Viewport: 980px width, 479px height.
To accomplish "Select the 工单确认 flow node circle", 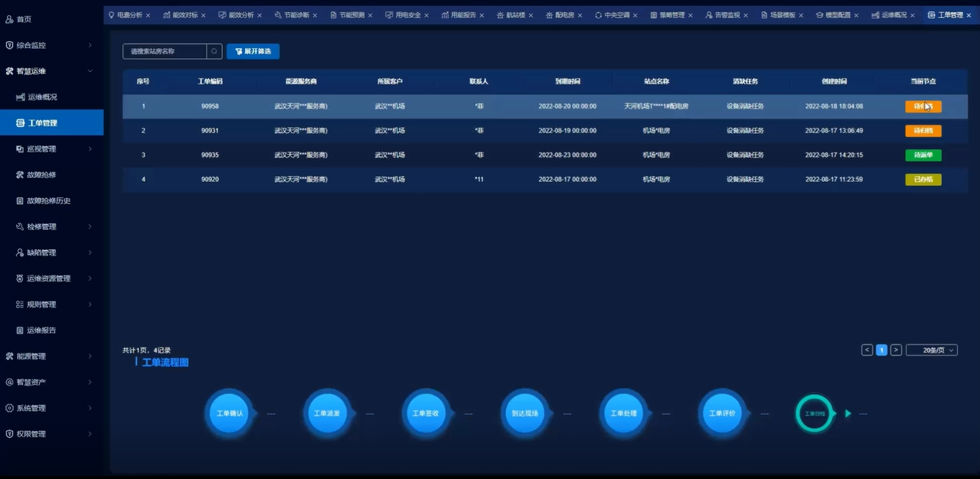I will pyautogui.click(x=230, y=413).
